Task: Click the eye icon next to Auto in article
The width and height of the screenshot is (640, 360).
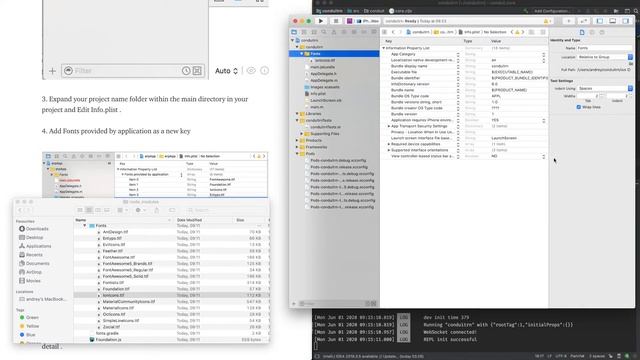Action: pyautogui.click(x=251, y=71)
